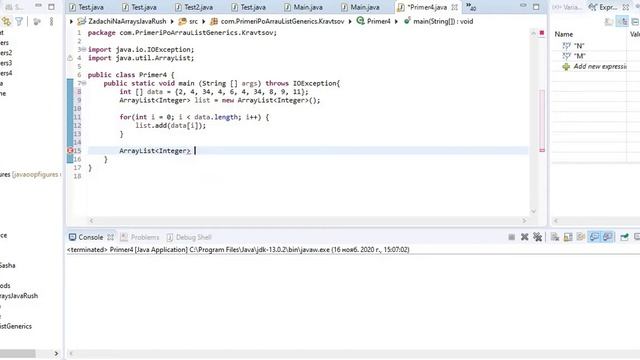This screenshot has height=360, width=640.
Task: Click com.PrimeriPoArrauListGenerics.Kravtsov package breadcrumb
Action: click(x=277, y=21)
